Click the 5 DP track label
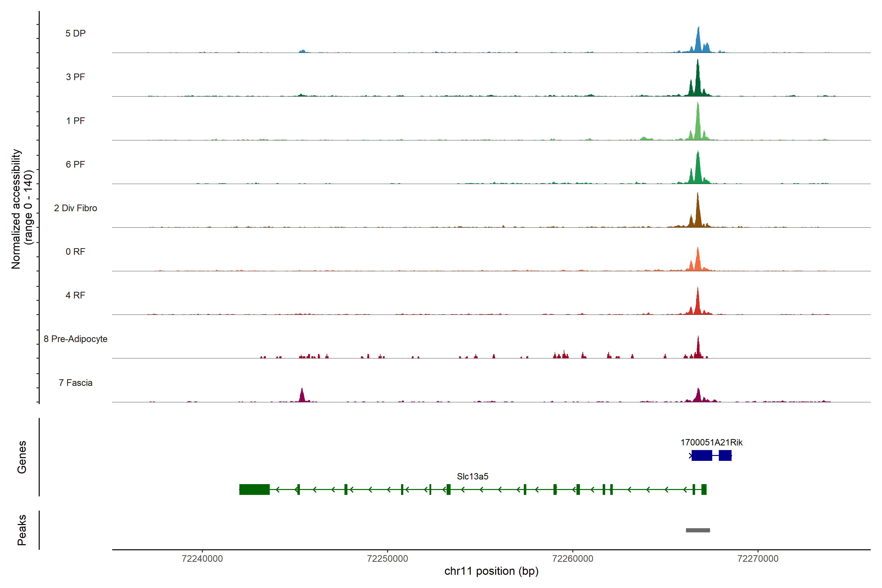Screen dimensions: 882x588 (75, 33)
